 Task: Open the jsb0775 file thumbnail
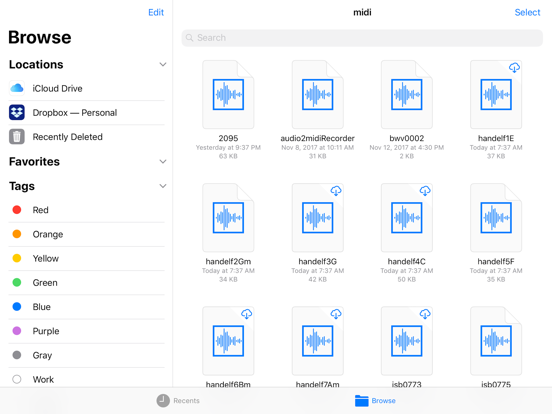tap(496, 341)
